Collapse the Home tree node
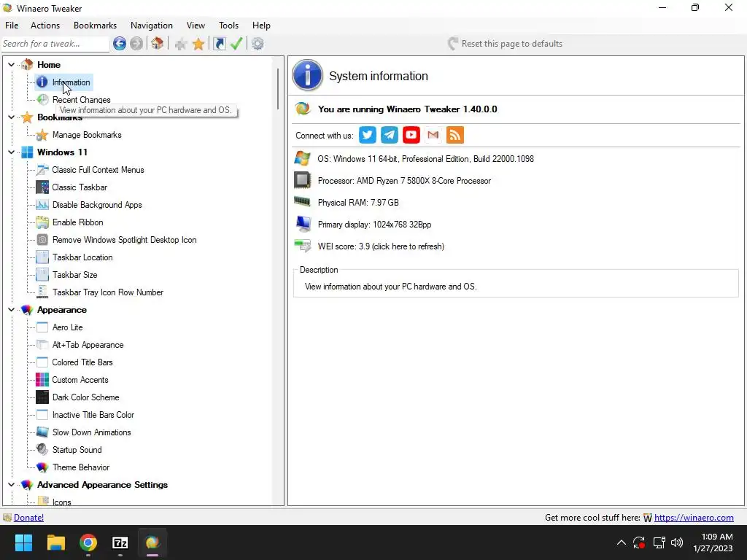The width and height of the screenshot is (747, 560). 12,65
